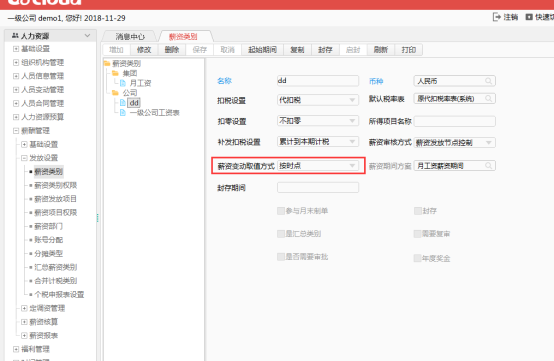The width and height of the screenshot is (554, 361).
Task: Toggle the 是否需要审批 checkbox
Action: pyautogui.click(x=281, y=257)
